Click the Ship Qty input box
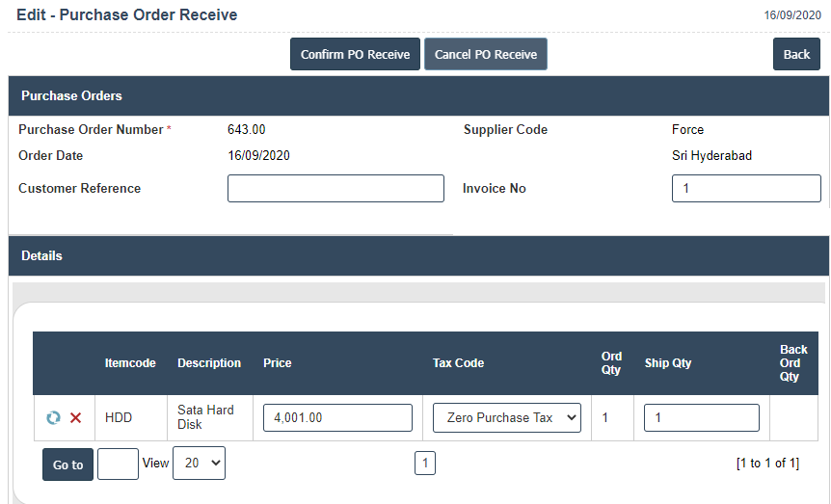The width and height of the screenshot is (831, 504). point(701,418)
